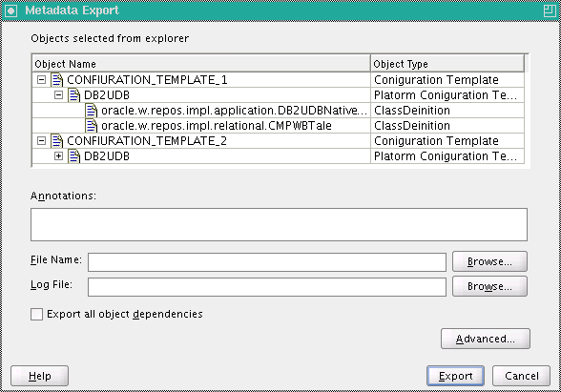The image size is (561, 392).
Task: Select DB2UDB name under CONFIURATION_TEMPLATE_1
Action: coord(107,95)
